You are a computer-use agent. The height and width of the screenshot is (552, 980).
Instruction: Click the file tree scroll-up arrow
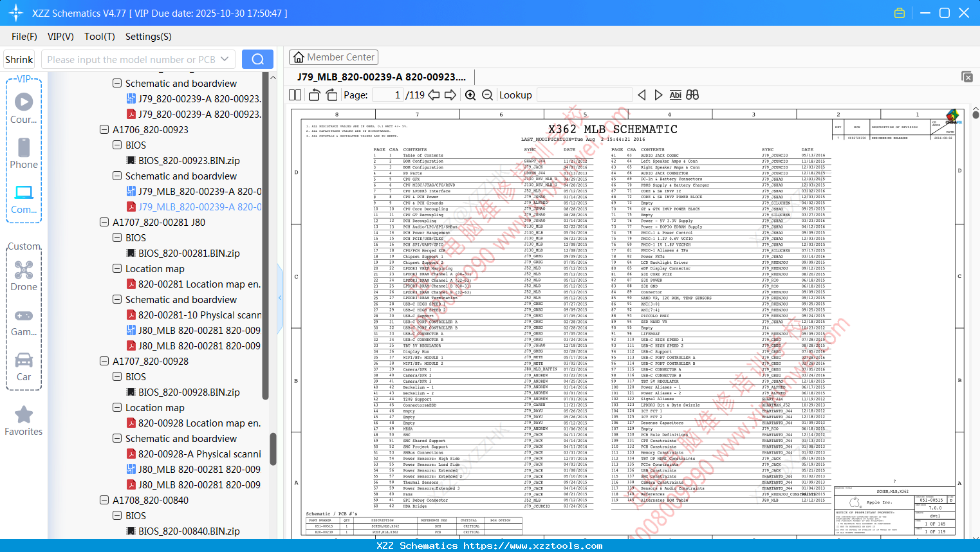(273, 77)
